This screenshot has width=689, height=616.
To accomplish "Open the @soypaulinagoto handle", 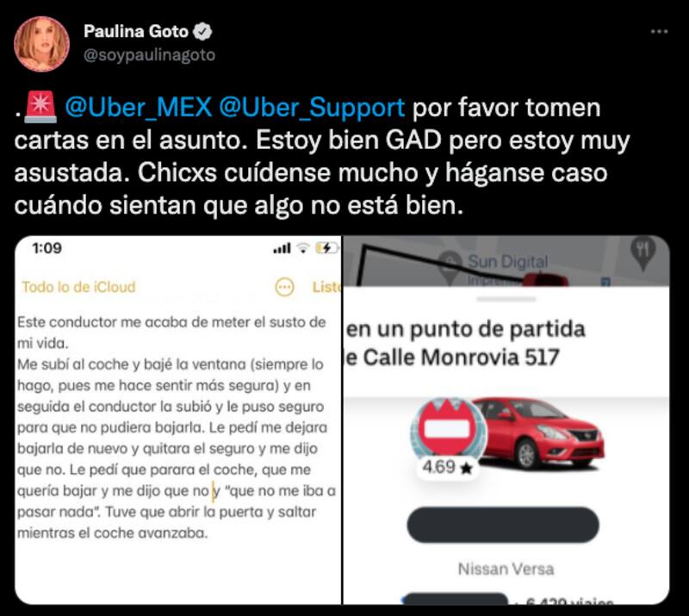I will 149,55.
